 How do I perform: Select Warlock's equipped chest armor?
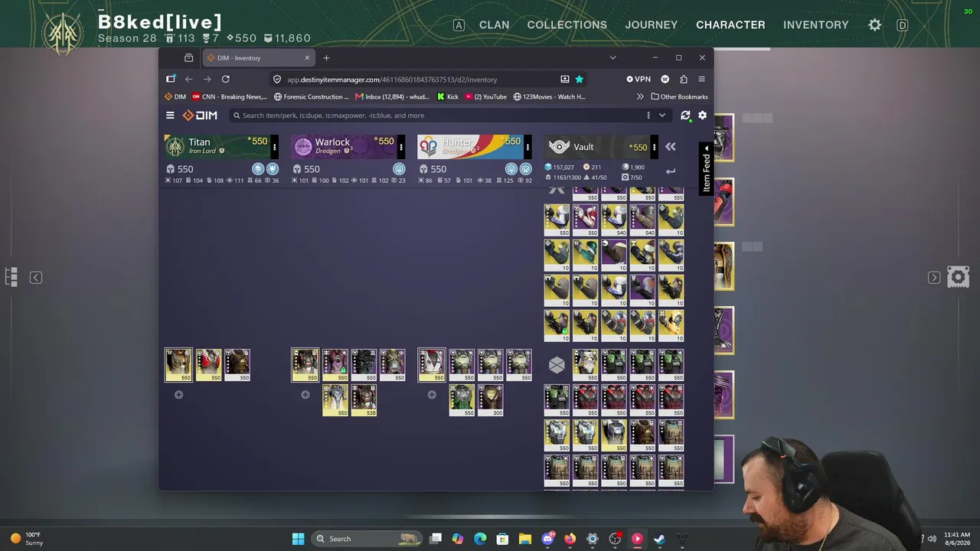click(305, 365)
